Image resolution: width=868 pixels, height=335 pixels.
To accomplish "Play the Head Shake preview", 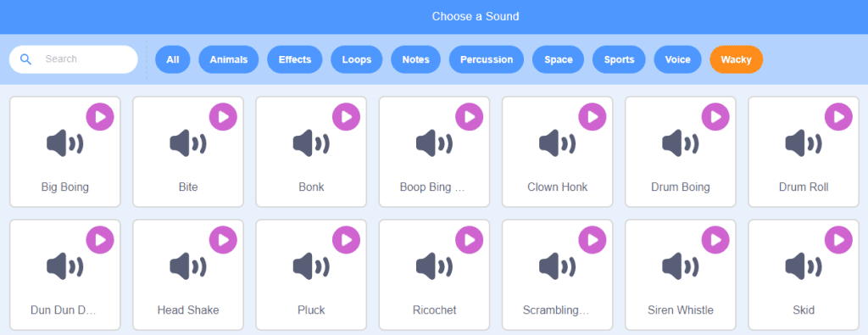I will click(x=223, y=240).
